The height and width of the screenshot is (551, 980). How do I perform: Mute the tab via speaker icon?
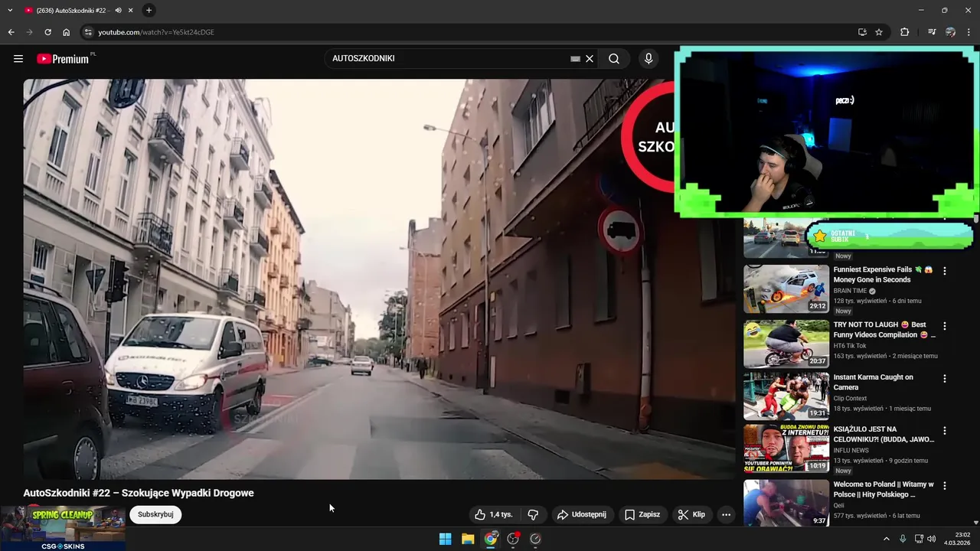tap(118, 10)
